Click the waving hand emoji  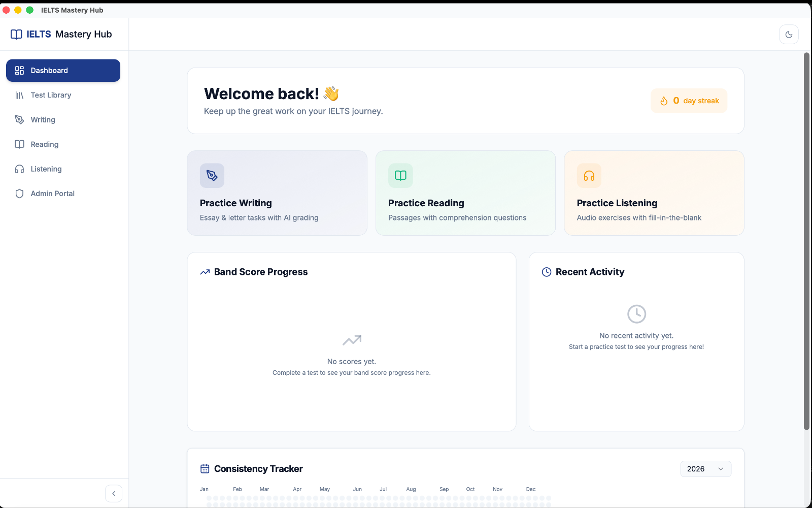click(331, 93)
